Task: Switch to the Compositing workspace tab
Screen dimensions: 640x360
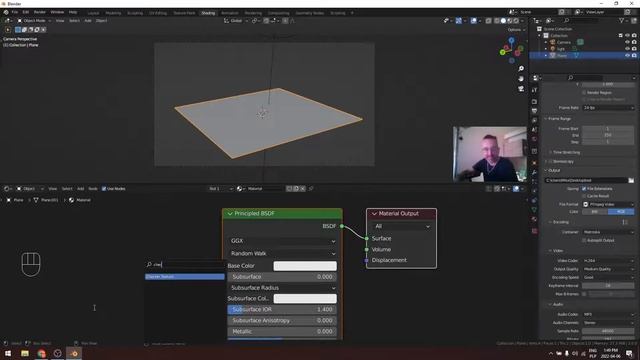Action: pyautogui.click(x=279, y=13)
